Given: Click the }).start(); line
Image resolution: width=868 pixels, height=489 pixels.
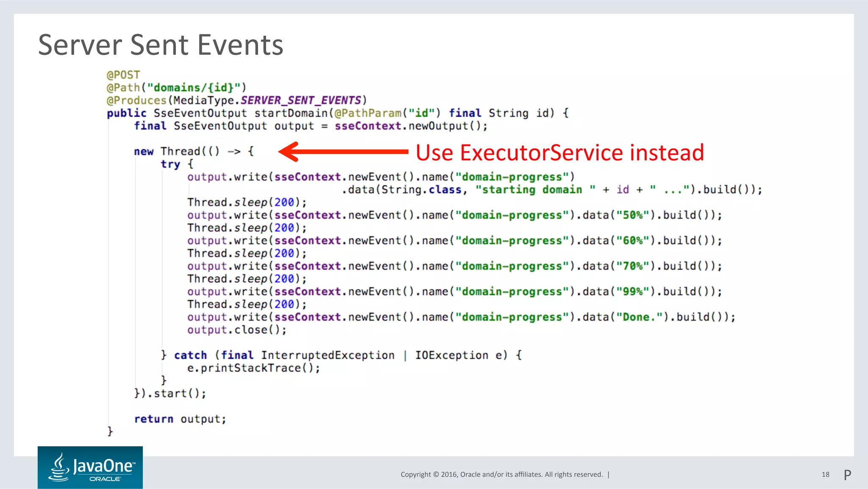Looking at the screenshot, I should click(170, 393).
